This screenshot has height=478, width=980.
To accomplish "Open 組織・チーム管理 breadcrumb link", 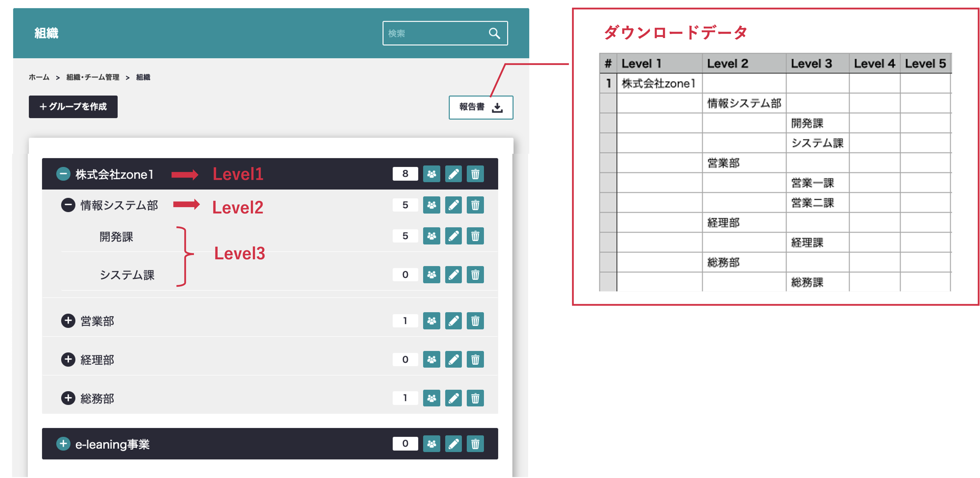I will tap(93, 77).
